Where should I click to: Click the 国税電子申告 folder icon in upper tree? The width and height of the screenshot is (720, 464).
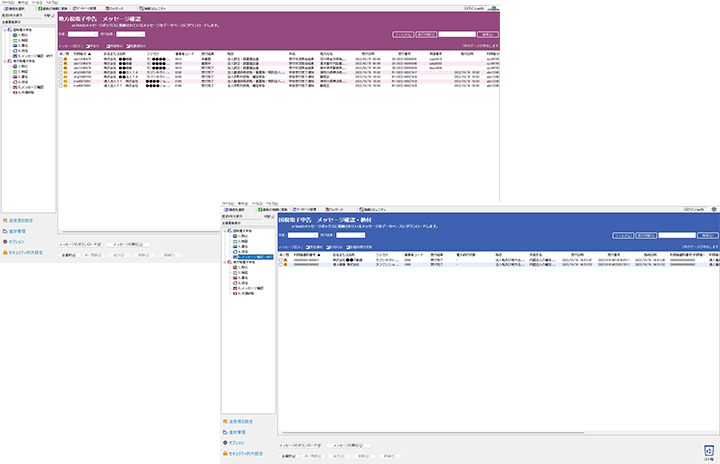click(x=11, y=31)
